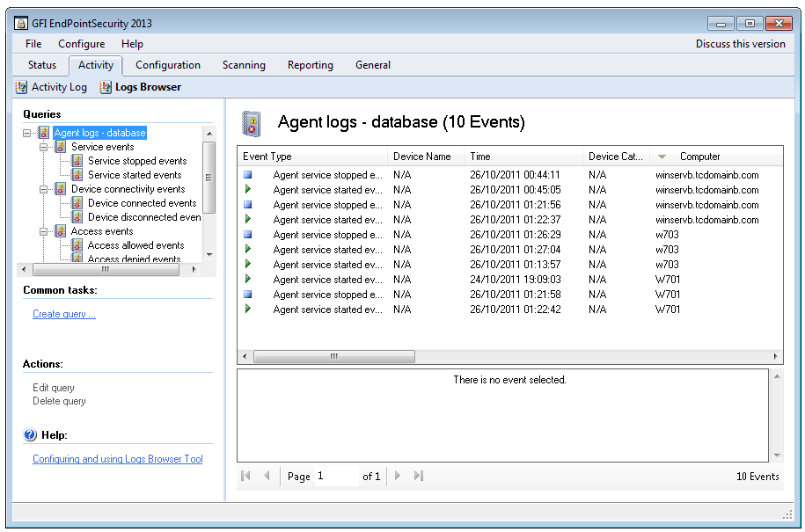
Task: Go to the last page of events
Action: (x=419, y=476)
